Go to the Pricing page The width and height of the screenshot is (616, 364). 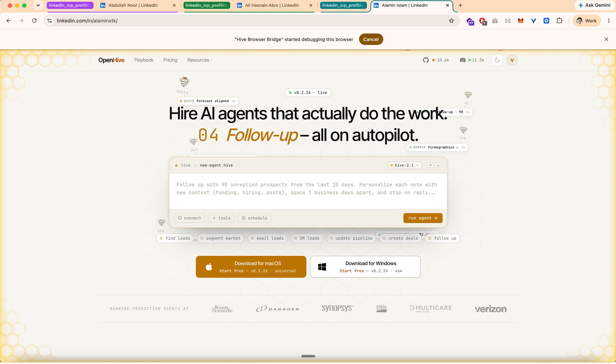(x=170, y=60)
